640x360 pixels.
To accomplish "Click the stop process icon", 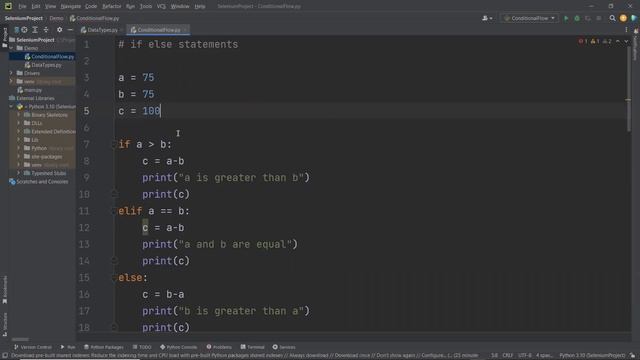I will 599,18.
